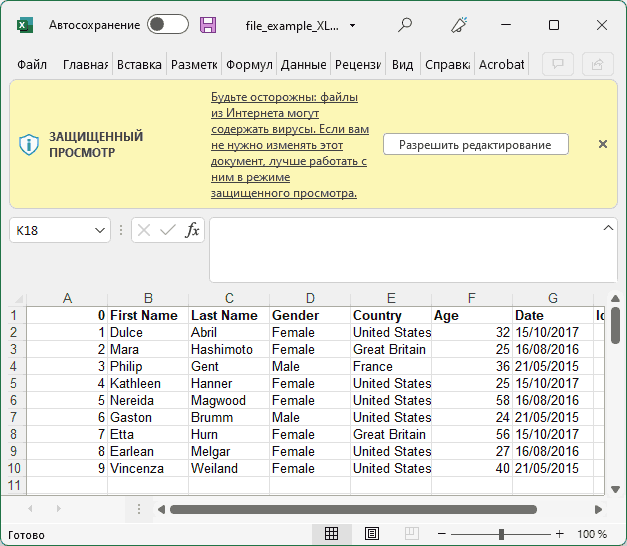Viewport: 627px width, 546px height.
Task: Open the Справка tab
Action: point(447,64)
